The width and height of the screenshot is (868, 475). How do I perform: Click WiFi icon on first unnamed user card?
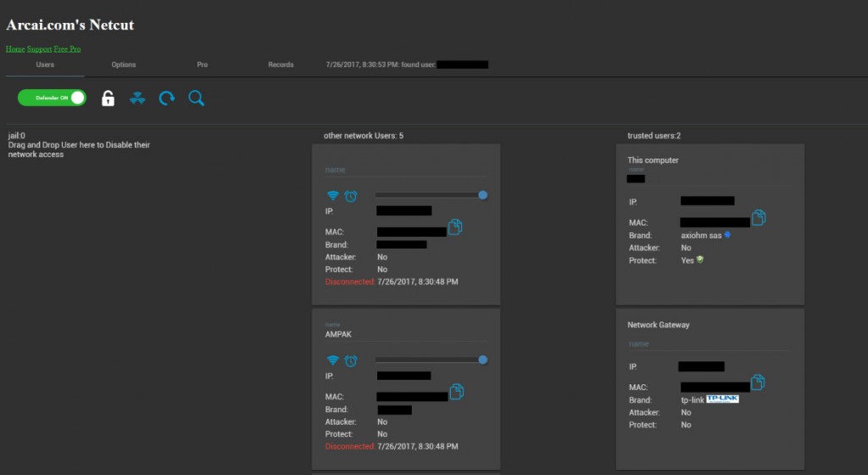(332, 196)
